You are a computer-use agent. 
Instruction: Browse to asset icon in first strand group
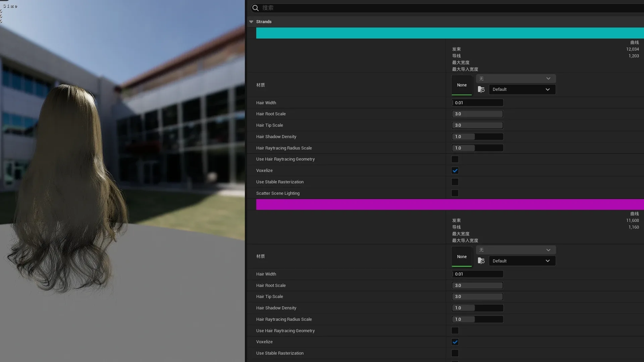(x=481, y=89)
